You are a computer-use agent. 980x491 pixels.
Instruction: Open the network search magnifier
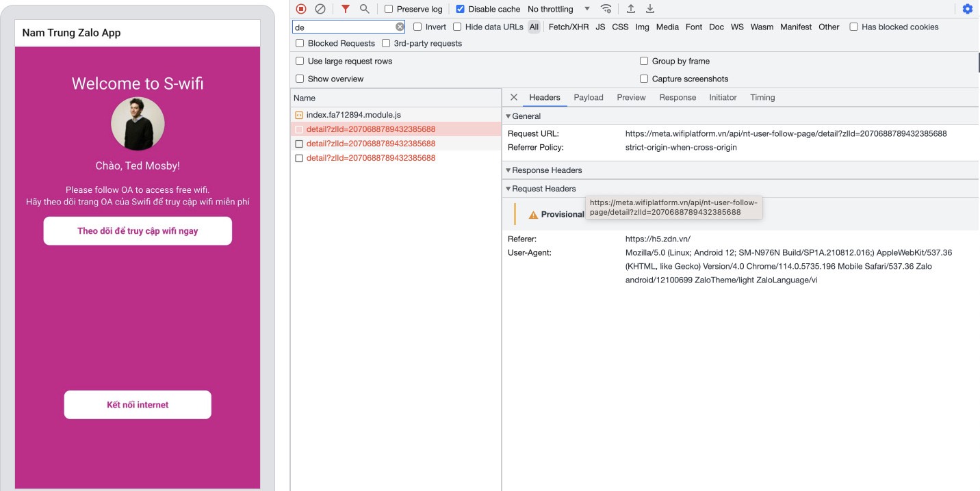click(365, 9)
